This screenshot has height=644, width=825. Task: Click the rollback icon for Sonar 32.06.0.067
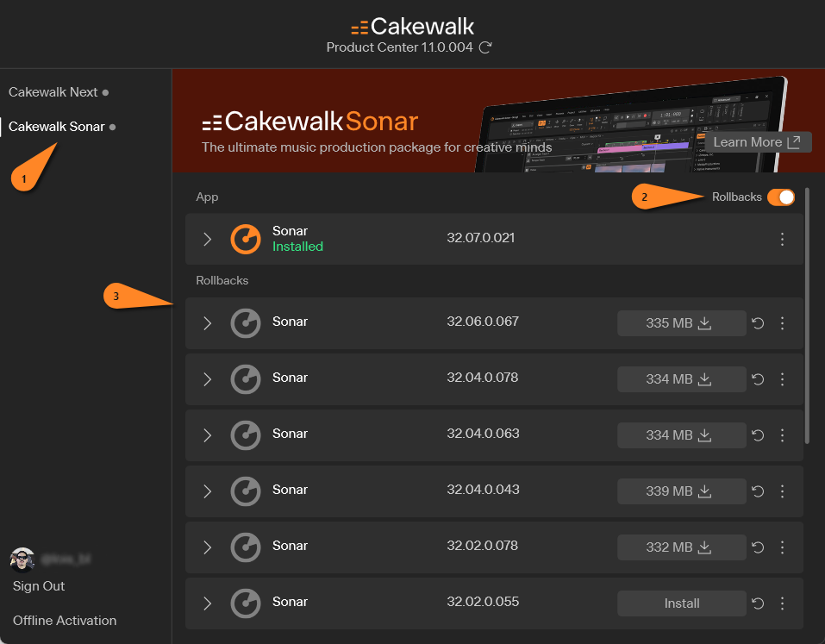[758, 323]
